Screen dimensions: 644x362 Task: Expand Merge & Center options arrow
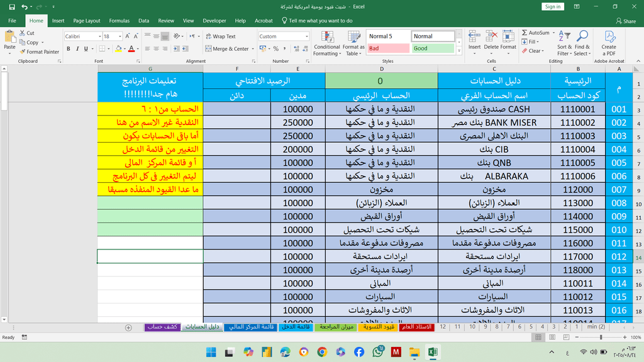[253, 49]
